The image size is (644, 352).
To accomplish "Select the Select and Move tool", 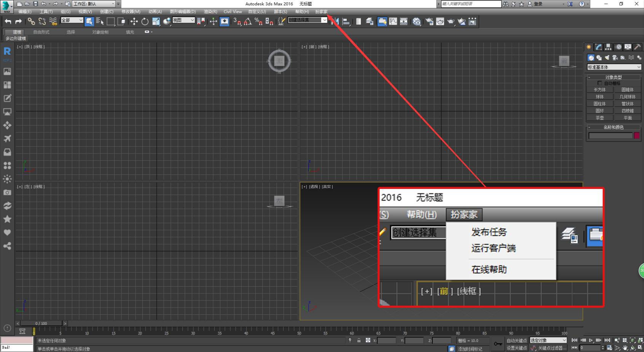I will click(134, 22).
